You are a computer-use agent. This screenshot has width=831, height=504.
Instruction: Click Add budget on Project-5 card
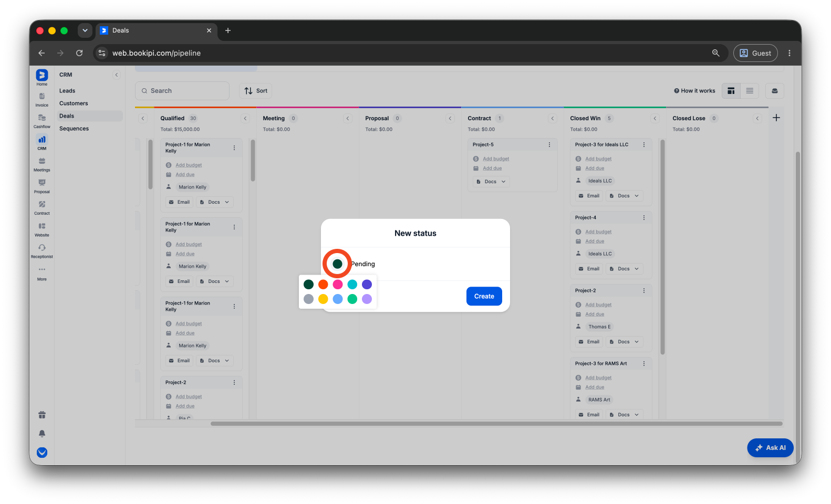(x=496, y=159)
